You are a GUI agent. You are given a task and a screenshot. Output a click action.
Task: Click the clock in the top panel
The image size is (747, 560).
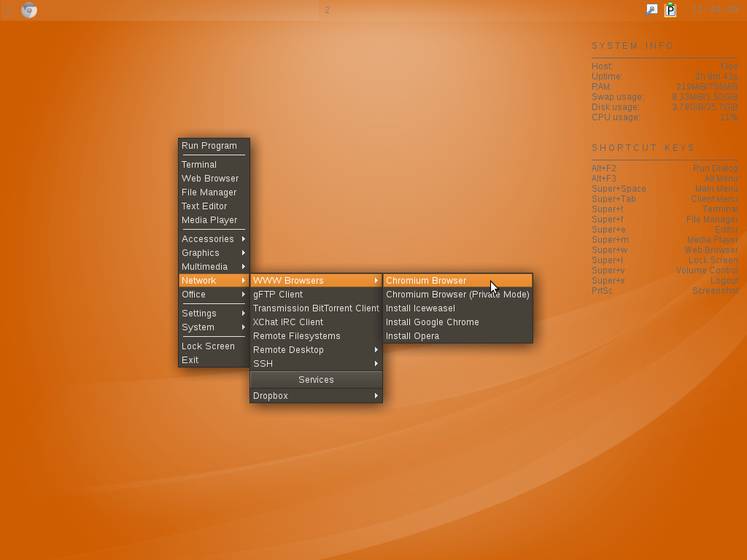715,10
